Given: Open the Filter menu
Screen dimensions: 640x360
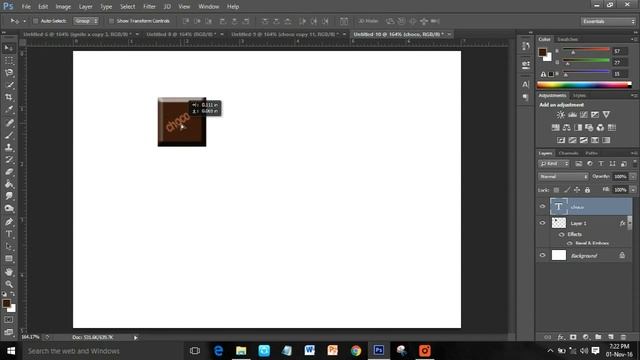Looking at the screenshot, I should 149,7.
